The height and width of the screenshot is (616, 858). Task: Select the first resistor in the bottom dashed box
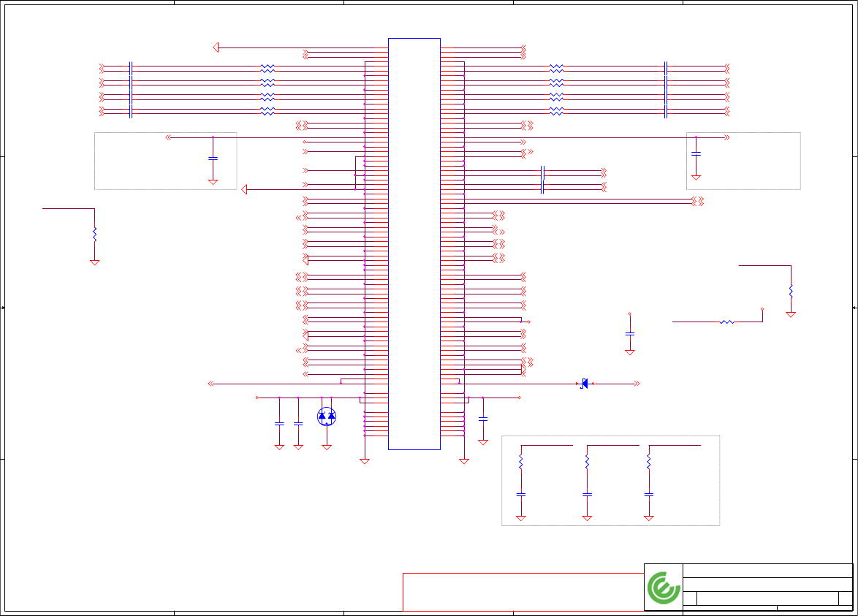coord(521,463)
